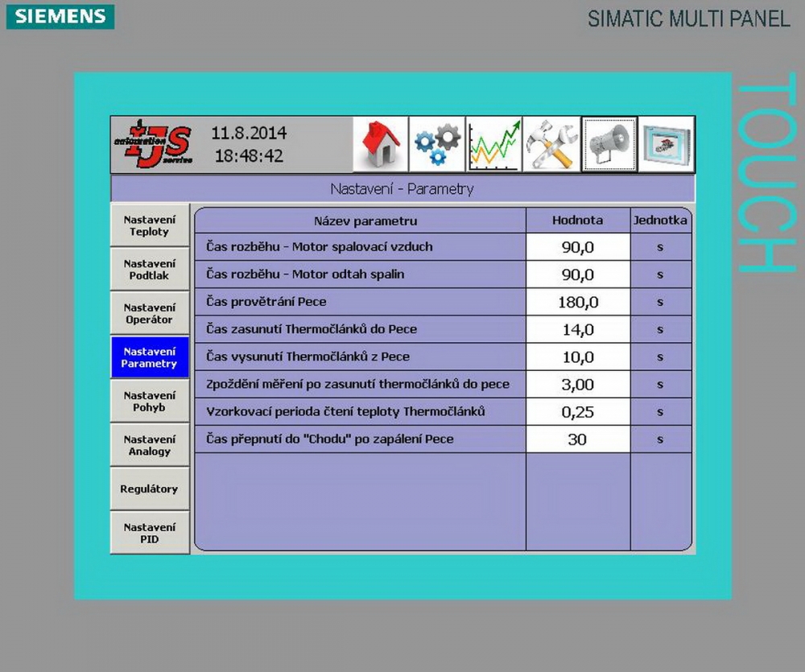Edit thermocouple insertion time 14,0 value
805x672 pixels.
(577, 330)
